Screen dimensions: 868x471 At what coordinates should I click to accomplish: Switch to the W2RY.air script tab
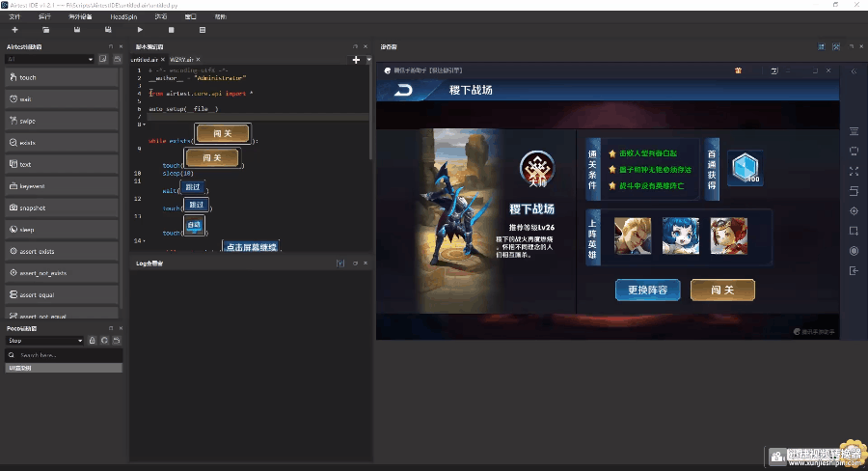tap(181, 59)
